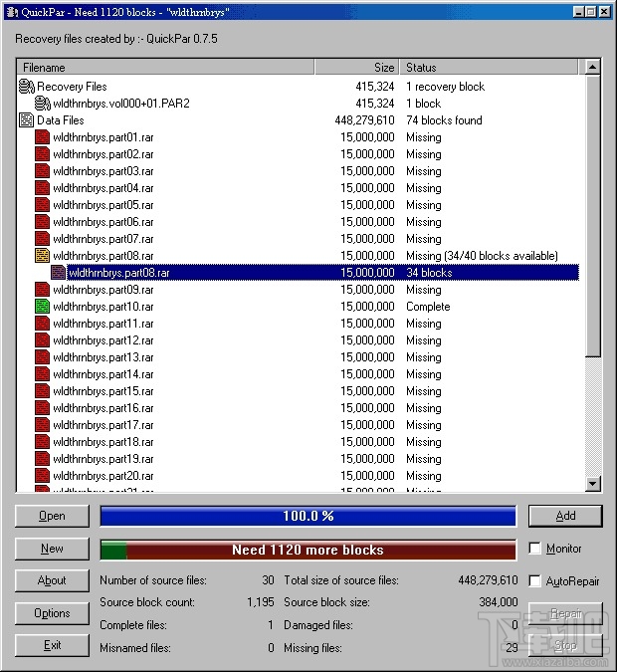Image resolution: width=617 pixels, height=672 pixels.
Task: Click the Repair button
Action: (x=565, y=613)
